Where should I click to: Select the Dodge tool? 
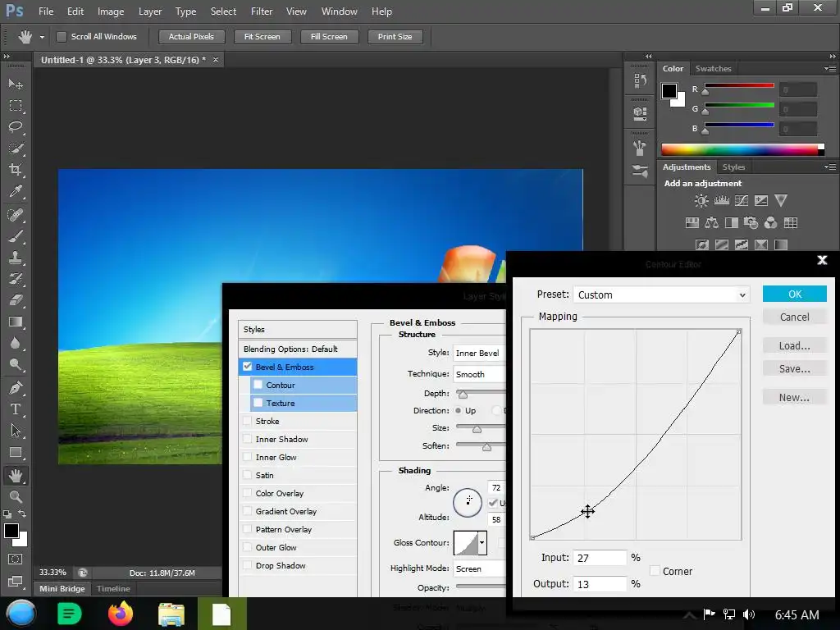(x=16, y=365)
